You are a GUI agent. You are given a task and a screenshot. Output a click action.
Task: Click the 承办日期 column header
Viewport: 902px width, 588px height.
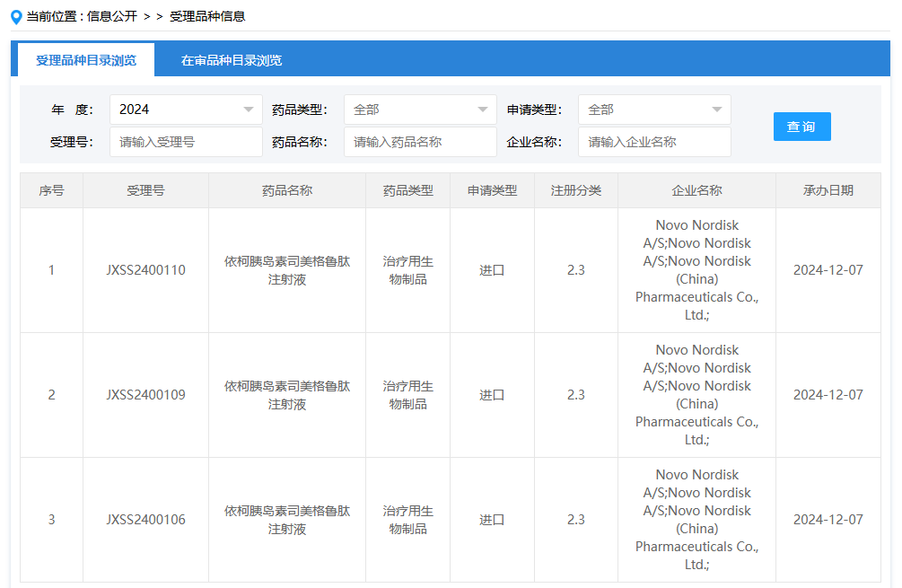tap(828, 190)
